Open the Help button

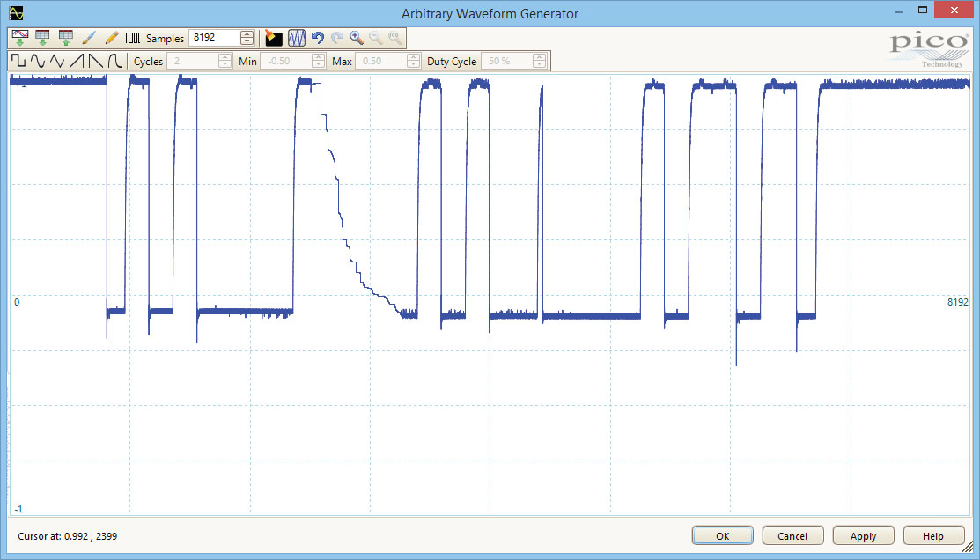click(933, 536)
